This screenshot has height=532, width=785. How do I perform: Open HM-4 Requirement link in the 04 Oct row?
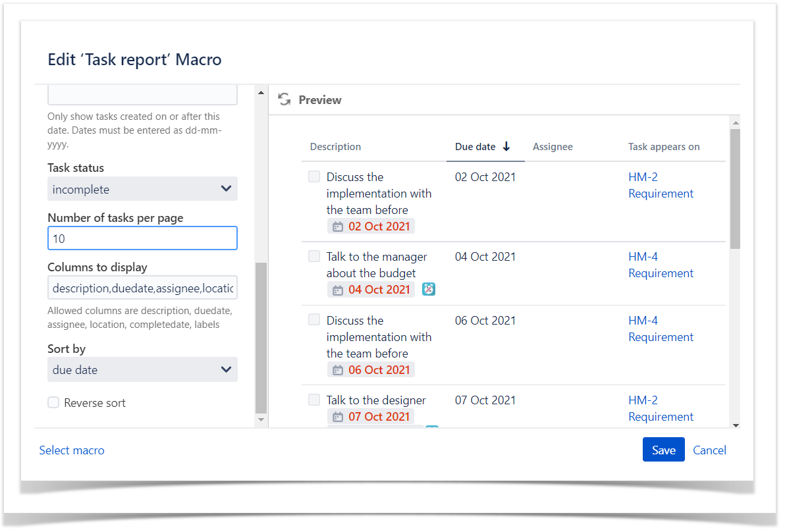661,265
